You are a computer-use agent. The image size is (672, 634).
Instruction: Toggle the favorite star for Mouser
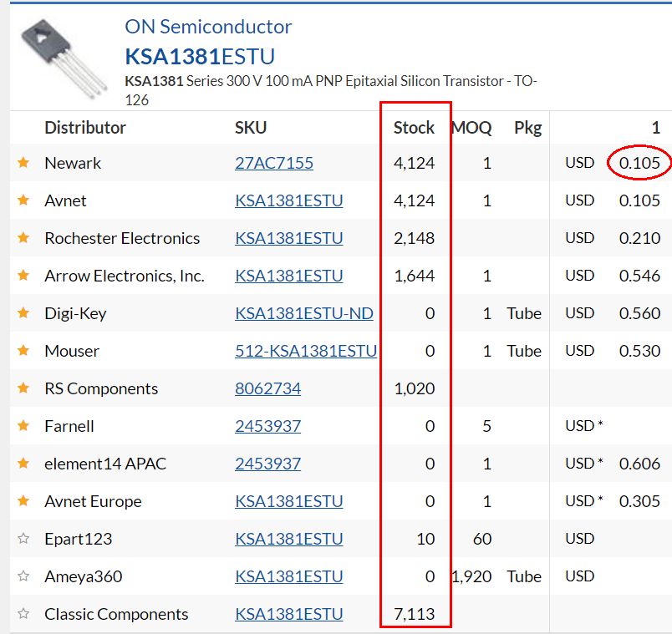point(23,351)
